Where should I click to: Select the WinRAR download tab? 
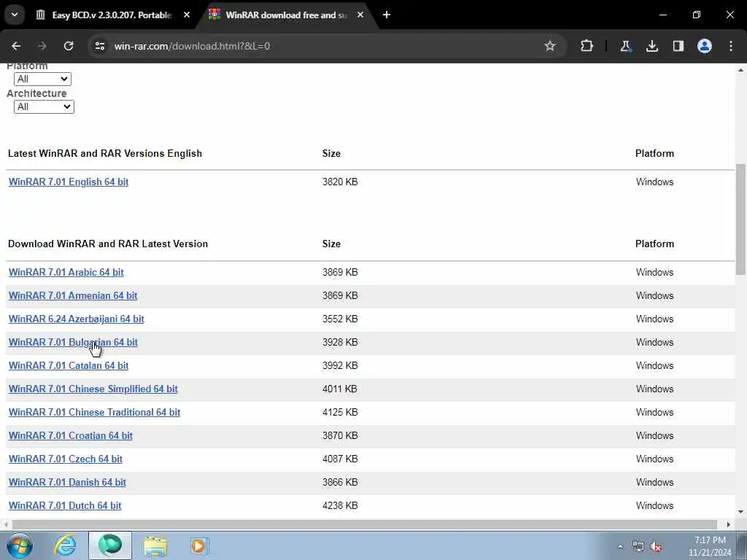[x=286, y=15]
